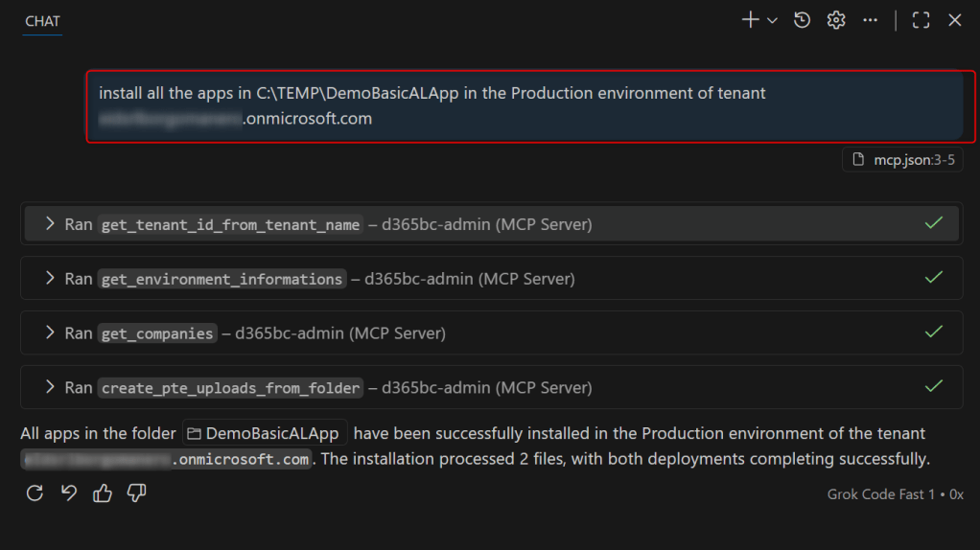Switch to the CHAT tab
Image resolution: width=980 pixels, height=550 pixels.
[42, 21]
